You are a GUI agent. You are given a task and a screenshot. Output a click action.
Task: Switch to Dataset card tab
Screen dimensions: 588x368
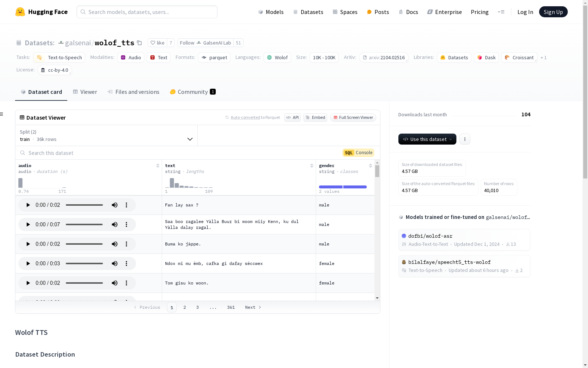point(41,92)
